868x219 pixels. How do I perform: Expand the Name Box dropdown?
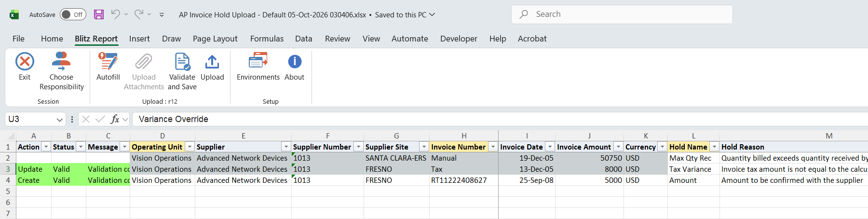(x=59, y=119)
